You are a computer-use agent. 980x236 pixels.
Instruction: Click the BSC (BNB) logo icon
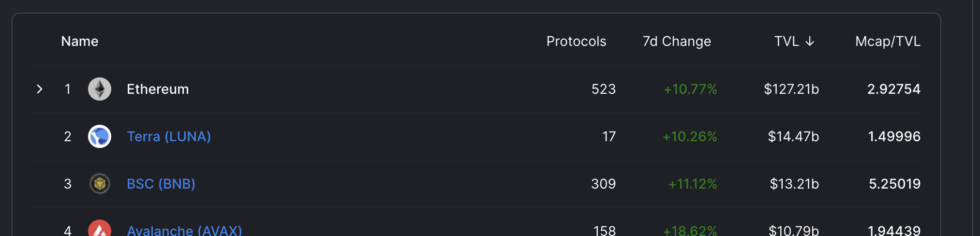pyautogui.click(x=100, y=184)
